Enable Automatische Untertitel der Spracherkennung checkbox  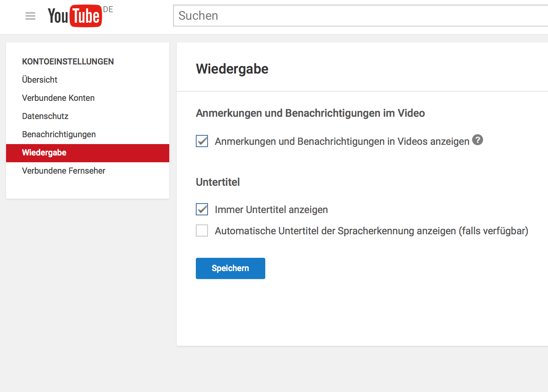click(202, 230)
